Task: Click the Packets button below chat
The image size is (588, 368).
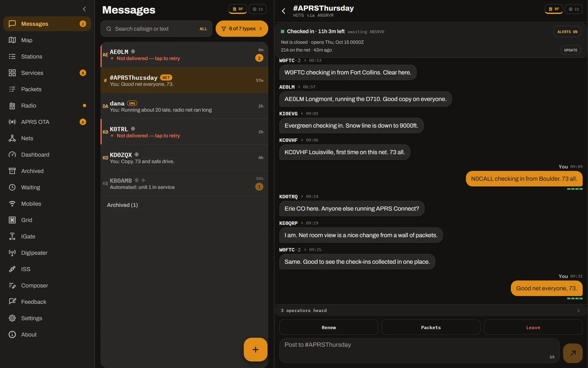Action: (431, 327)
